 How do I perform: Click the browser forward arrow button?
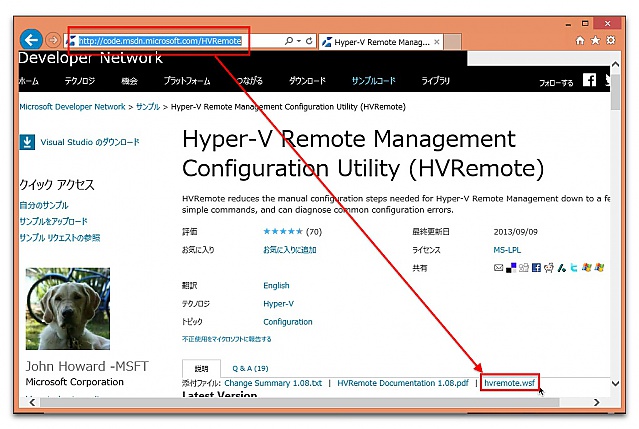coord(53,40)
